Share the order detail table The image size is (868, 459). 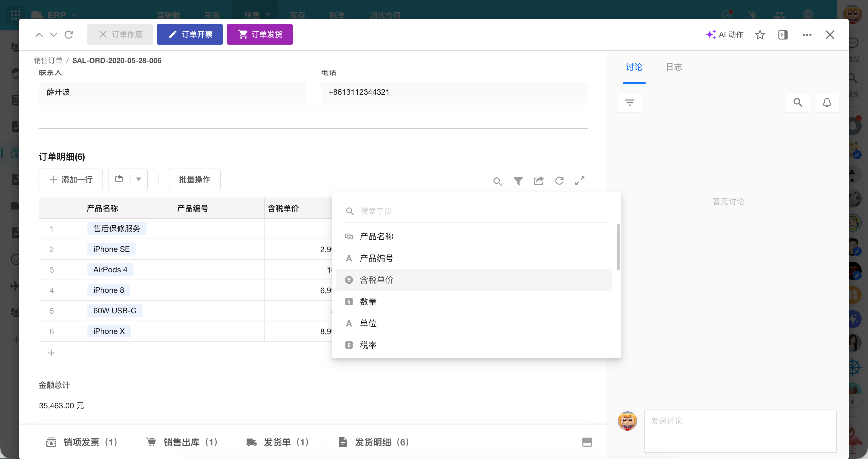pos(539,181)
